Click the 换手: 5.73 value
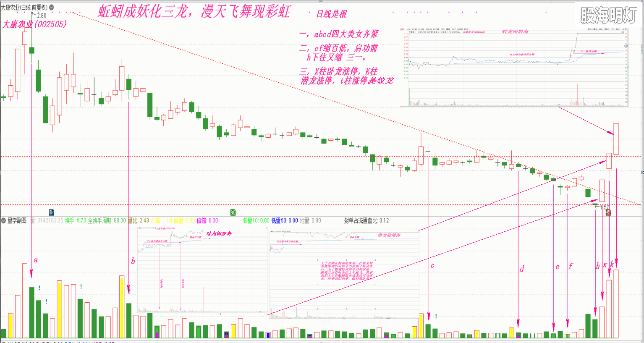This screenshot has width=644, height=343. tap(76, 220)
